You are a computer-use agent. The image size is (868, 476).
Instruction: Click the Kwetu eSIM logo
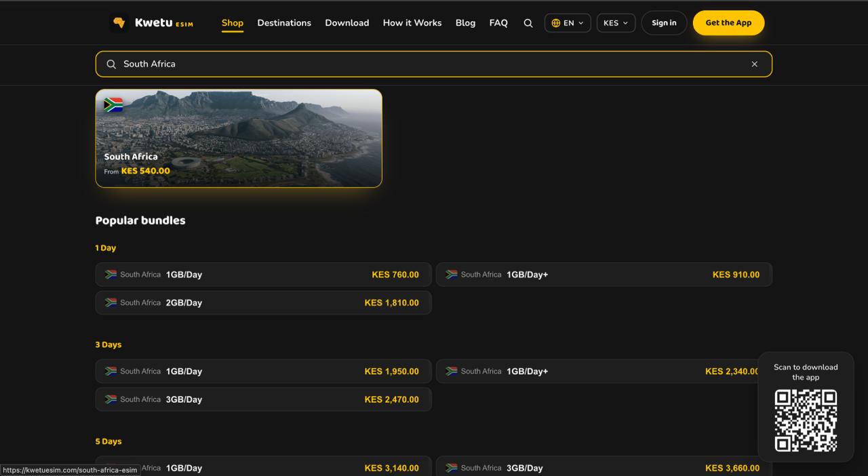click(x=152, y=23)
